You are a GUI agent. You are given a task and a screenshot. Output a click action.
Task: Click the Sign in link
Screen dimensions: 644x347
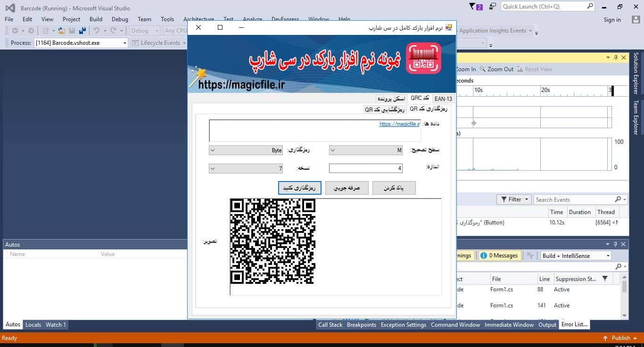pos(612,19)
